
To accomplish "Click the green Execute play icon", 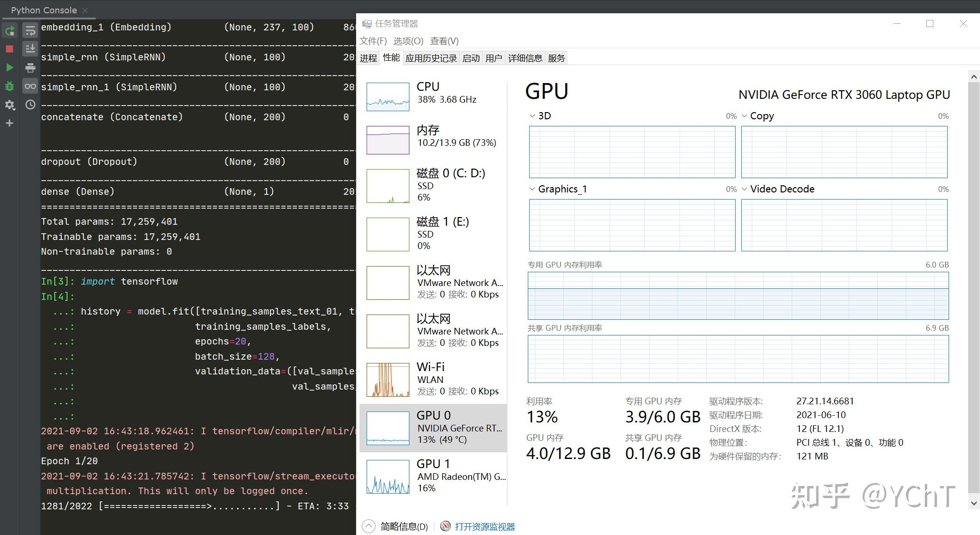I will pos(10,67).
